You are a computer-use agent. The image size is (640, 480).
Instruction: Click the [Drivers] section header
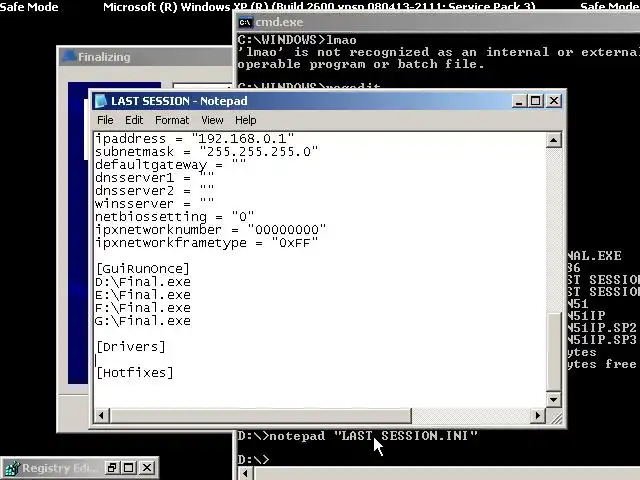(131, 347)
